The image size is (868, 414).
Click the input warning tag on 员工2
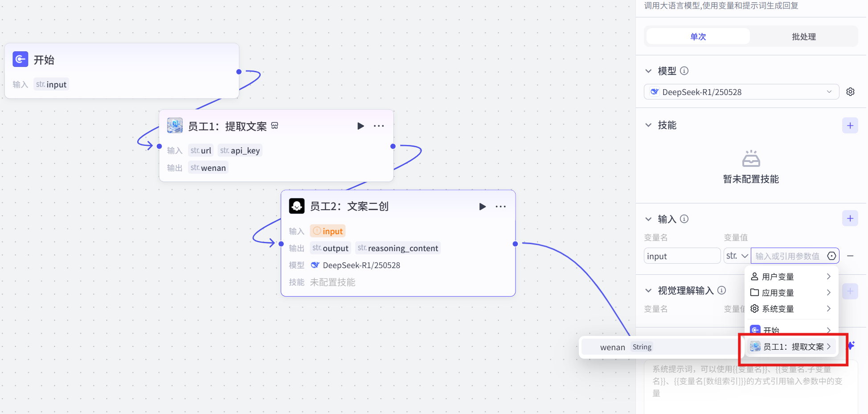(x=328, y=231)
